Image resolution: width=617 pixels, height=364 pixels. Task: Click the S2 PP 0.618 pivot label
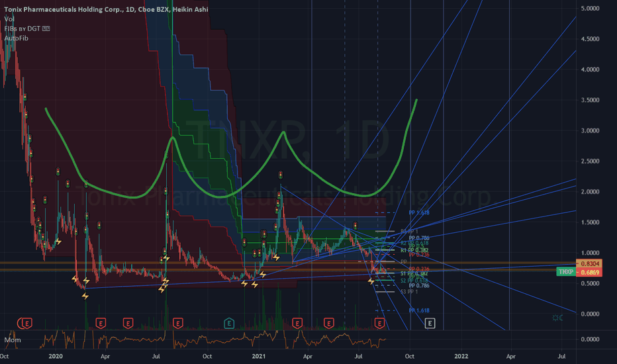click(x=414, y=281)
